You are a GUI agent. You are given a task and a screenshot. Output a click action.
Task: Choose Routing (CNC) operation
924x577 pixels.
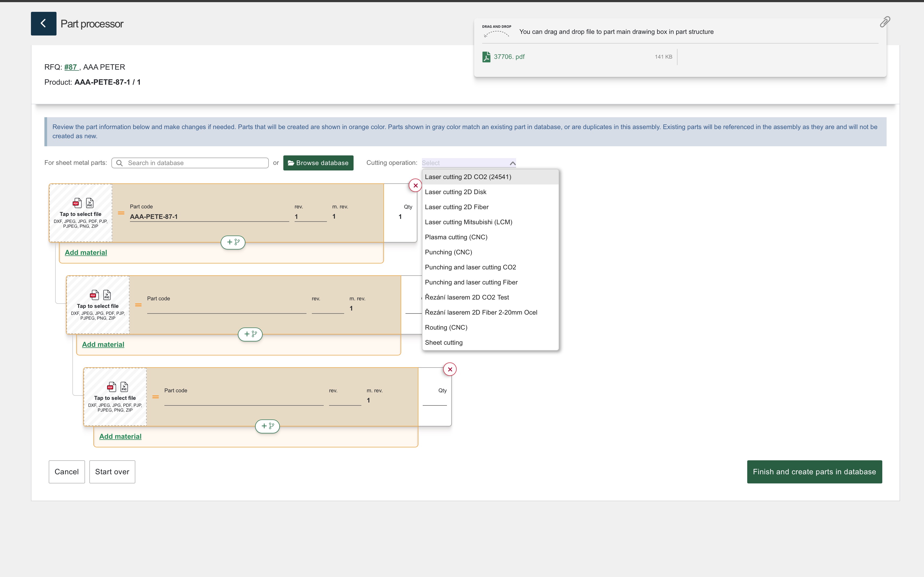(x=446, y=327)
